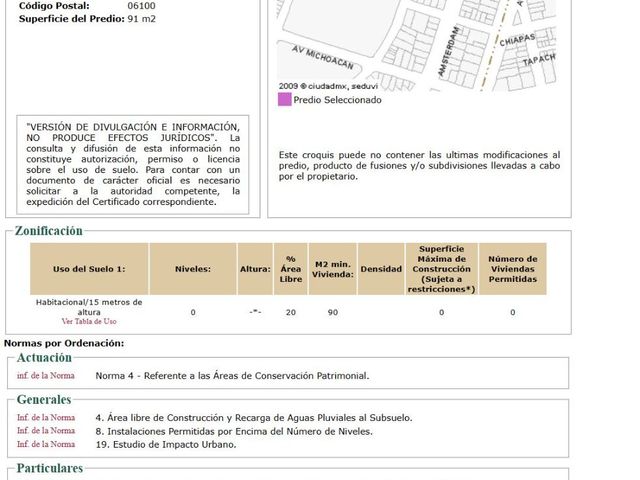Click 'Habitacional/15 metros de altura' cell
The width and height of the screenshot is (640, 480).
(89, 307)
